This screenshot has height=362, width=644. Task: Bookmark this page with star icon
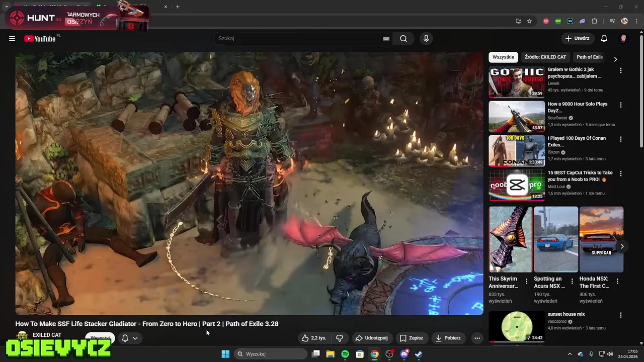529,21
